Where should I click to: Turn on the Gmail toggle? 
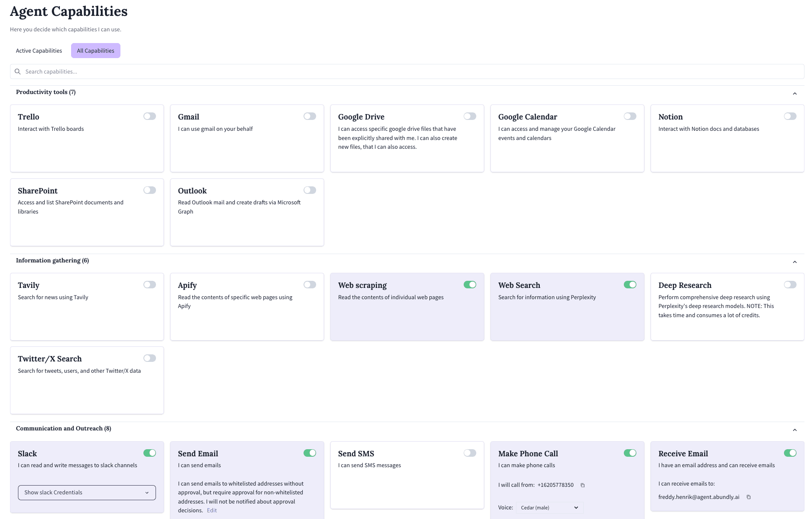310,116
